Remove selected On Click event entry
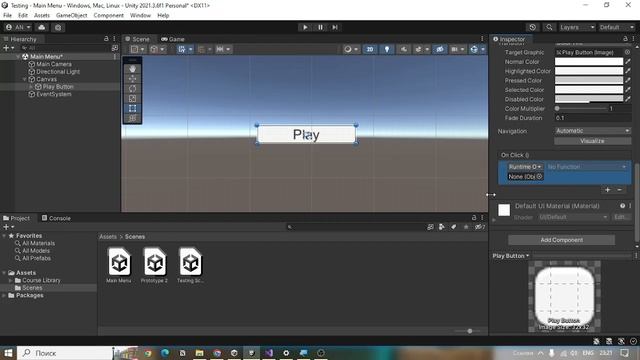Viewport: 640px width, 360px height. click(x=620, y=190)
